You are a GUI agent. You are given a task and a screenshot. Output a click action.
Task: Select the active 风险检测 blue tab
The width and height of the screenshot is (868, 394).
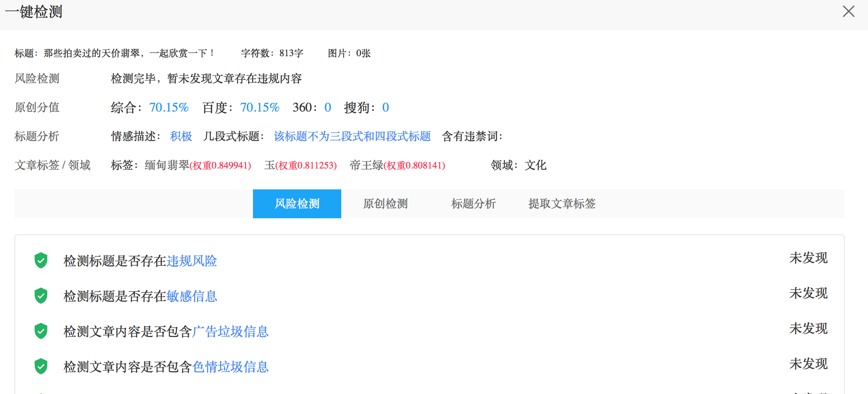coord(297,204)
